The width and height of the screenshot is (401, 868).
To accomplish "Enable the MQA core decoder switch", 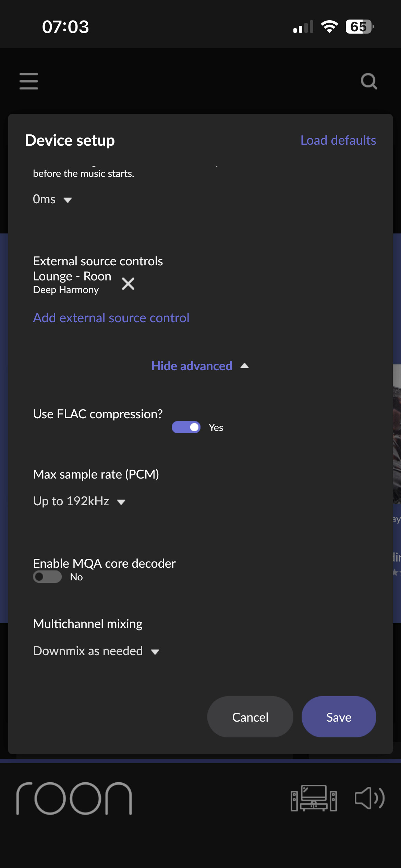I will click(x=47, y=577).
